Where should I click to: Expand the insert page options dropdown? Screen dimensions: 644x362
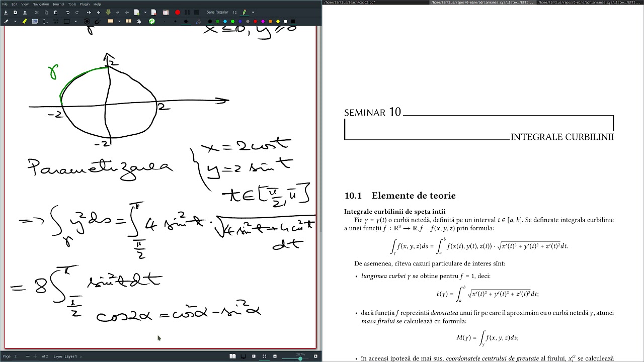pyautogui.click(x=145, y=12)
